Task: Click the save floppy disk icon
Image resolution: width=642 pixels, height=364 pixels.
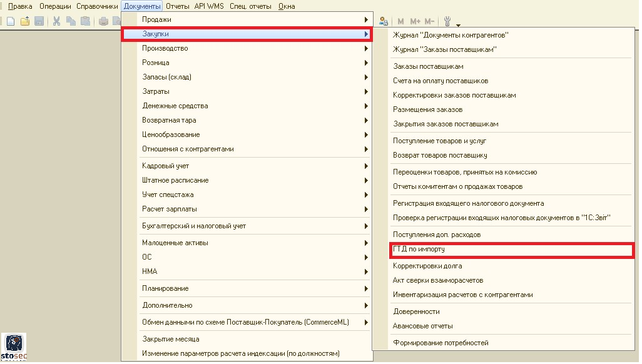Action: click(x=39, y=21)
